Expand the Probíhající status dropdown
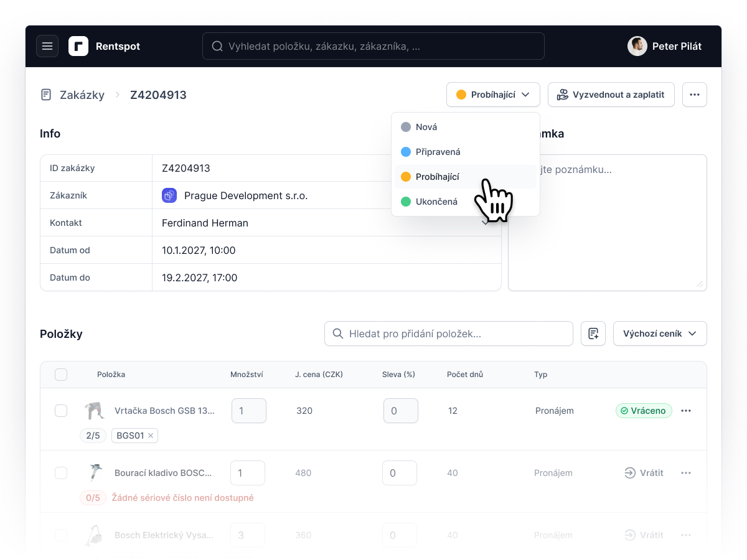Image resolution: width=747 pixels, height=560 pixels. [493, 95]
